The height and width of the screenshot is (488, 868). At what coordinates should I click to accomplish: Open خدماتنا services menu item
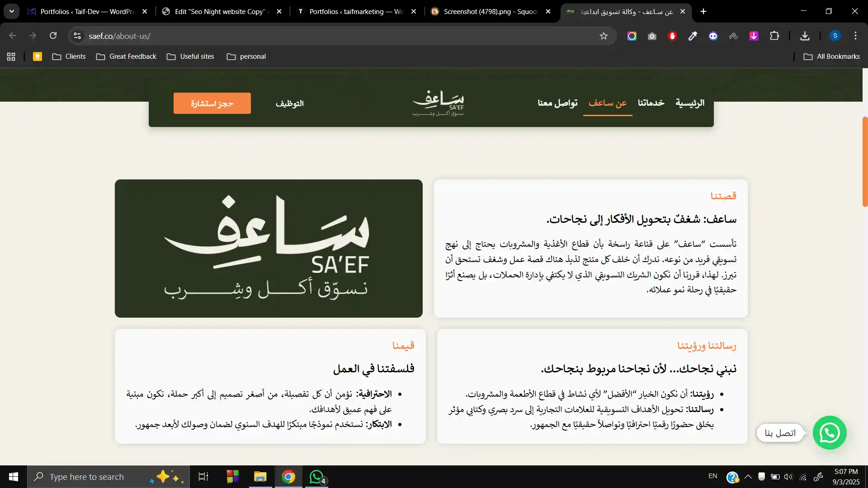coord(651,103)
